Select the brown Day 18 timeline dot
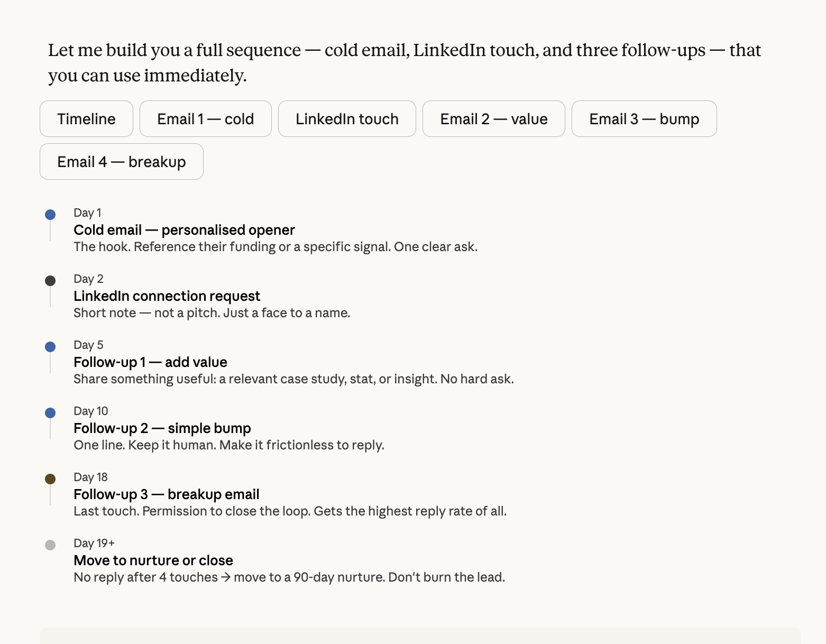 point(50,479)
